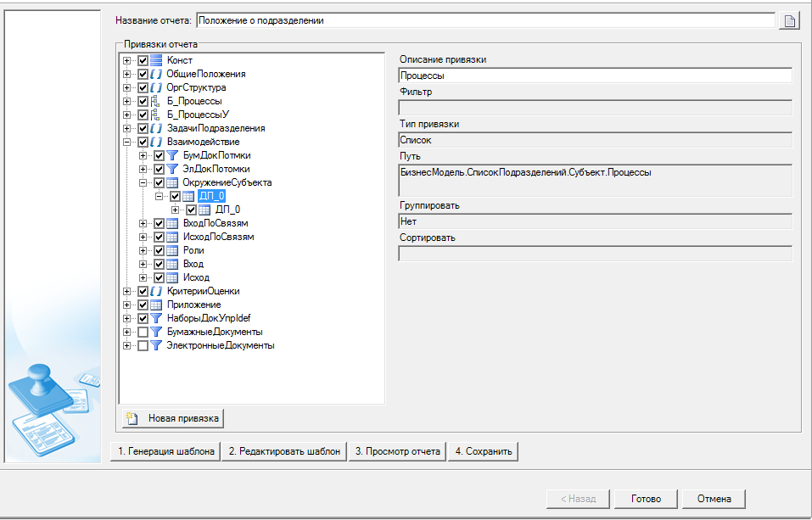Click the document icon beside the report name
Image resolution: width=812 pixels, height=520 pixels.
789,20
